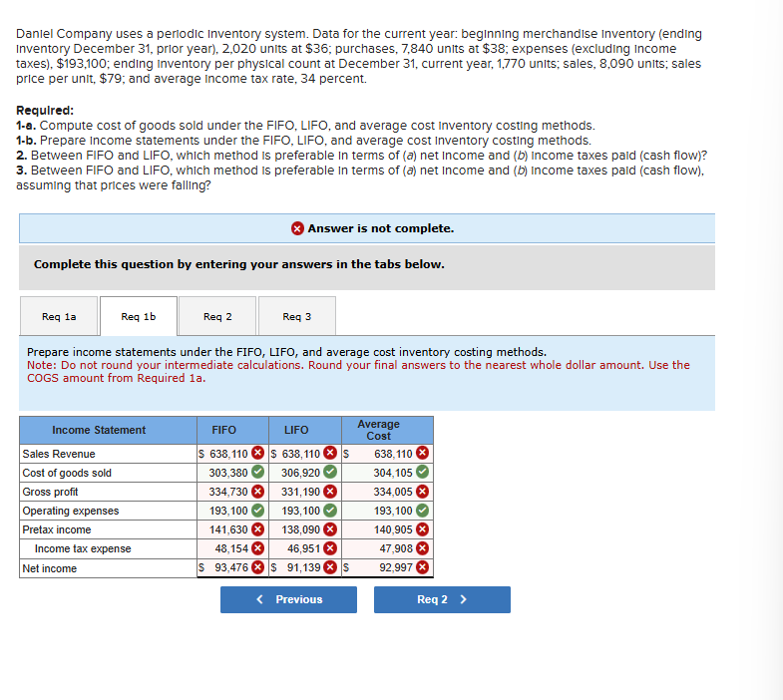Click Average pretax income value 140,905
783x700 pixels.
tap(393, 529)
